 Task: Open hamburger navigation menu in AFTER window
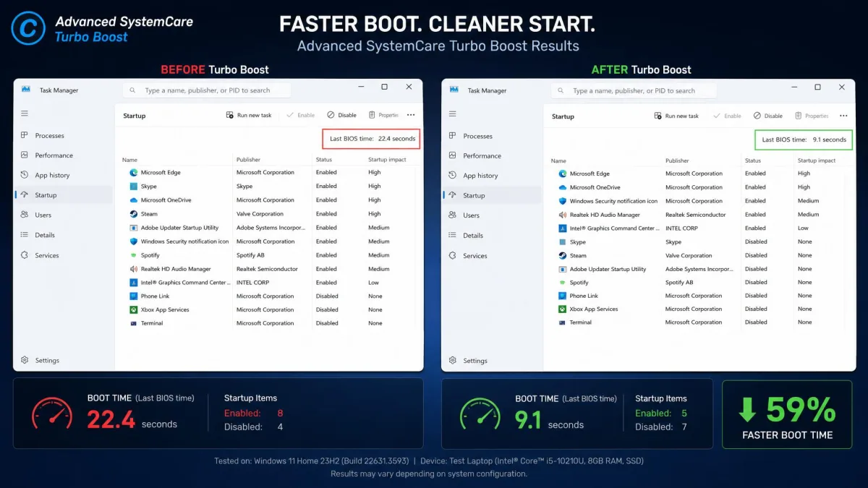[x=453, y=114]
